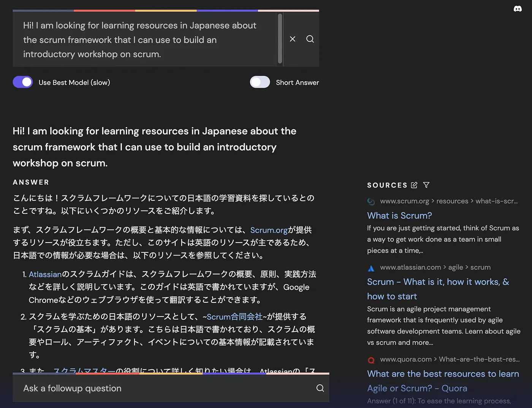This screenshot has height=408, width=532.
Task: Edit sources using the pencil icon
Action: [414, 185]
